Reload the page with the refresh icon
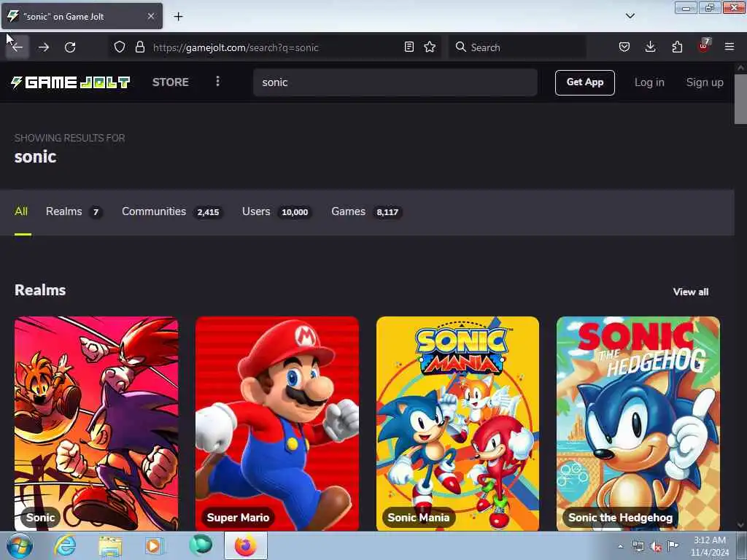 [70, 47]
